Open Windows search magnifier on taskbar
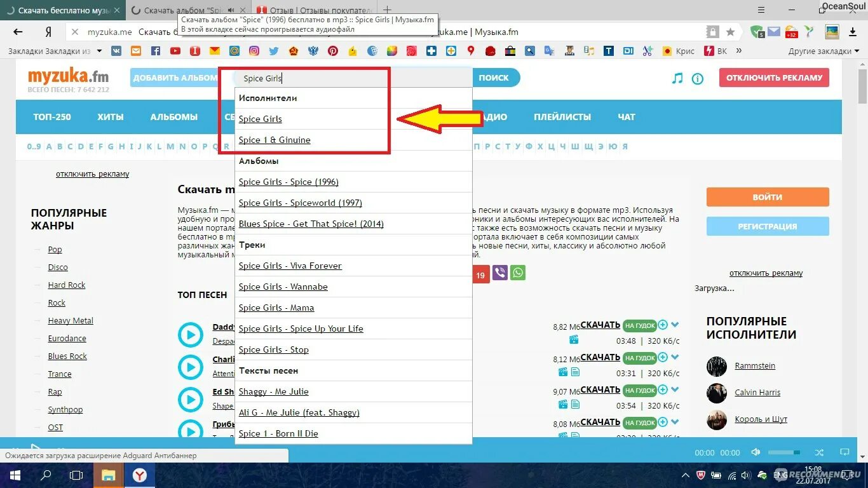This screenshot has width=868, height=488. (46, 475)
